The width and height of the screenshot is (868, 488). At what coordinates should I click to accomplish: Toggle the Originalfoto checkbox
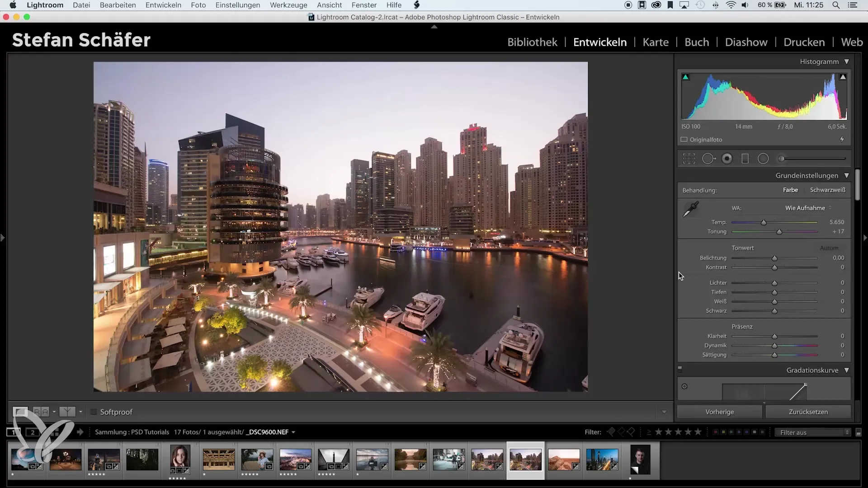click(x=684, y=140)
